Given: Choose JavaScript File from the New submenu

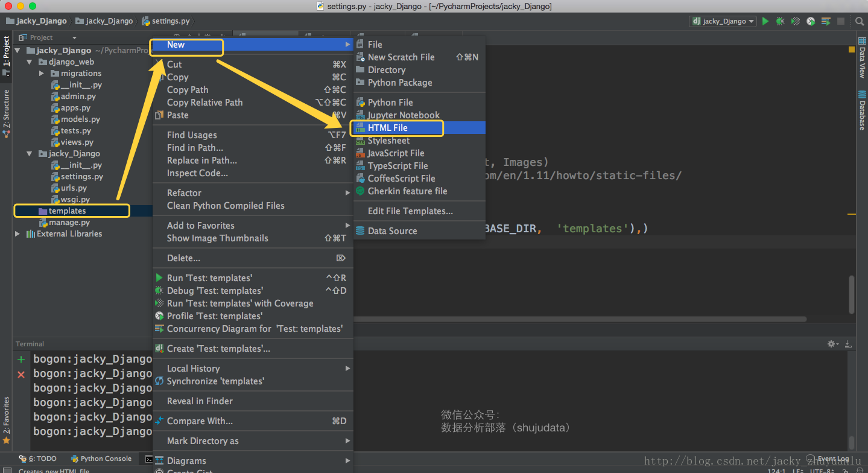Looking at the screenshot, I should click(420, 153).
